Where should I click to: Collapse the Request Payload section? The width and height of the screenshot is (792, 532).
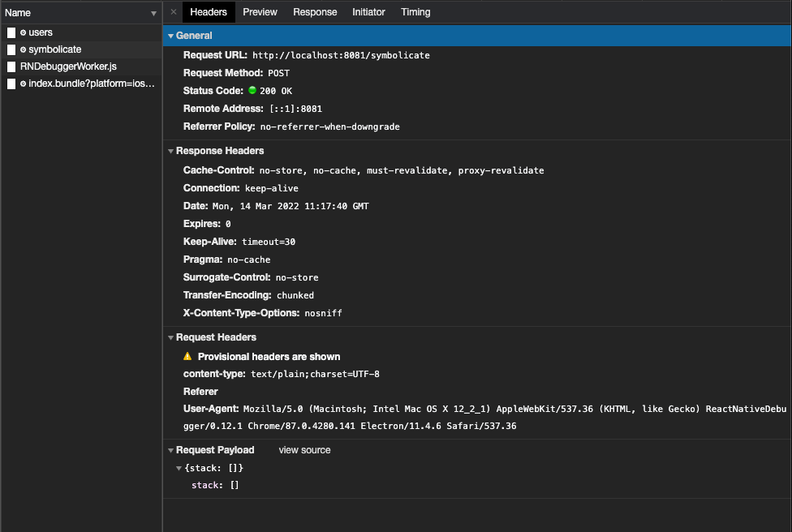(170, 450)
